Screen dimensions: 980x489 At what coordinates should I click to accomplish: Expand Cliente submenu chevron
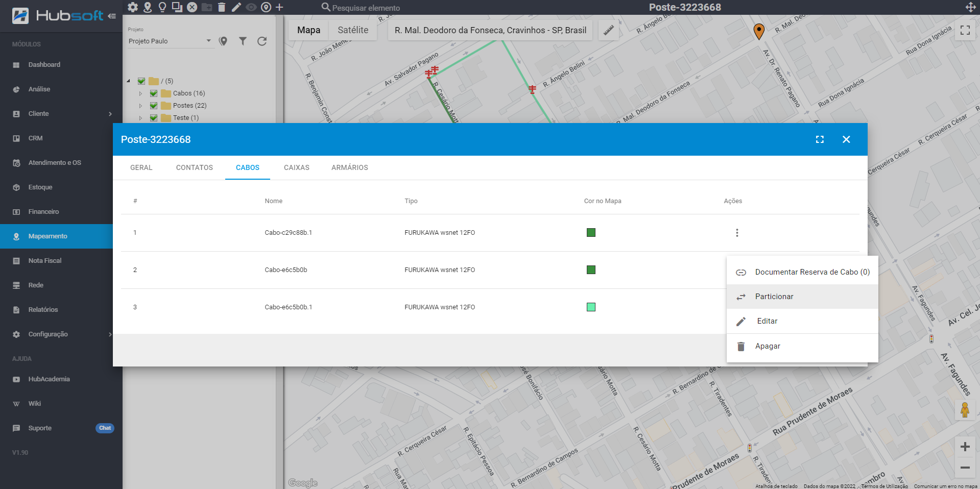tap(110, 114)
